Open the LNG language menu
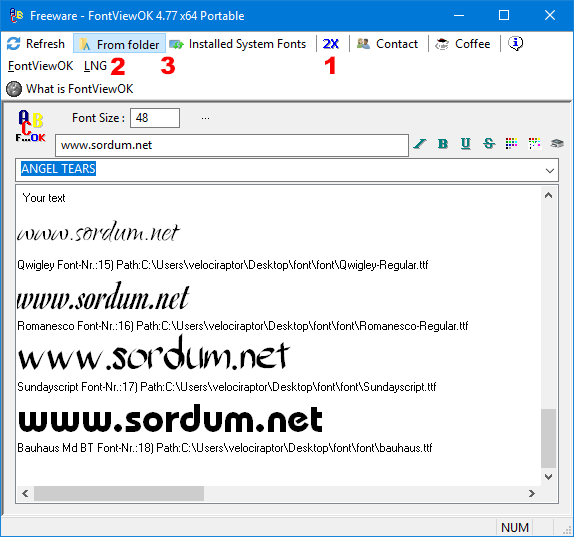 pos(95,66)
